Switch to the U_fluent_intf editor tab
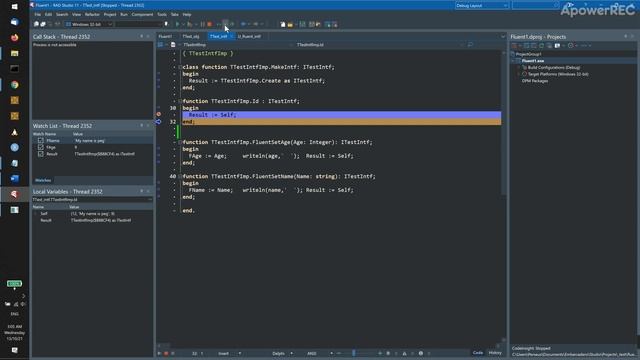This screenshot has width=640, height=360. click(249, 36)
